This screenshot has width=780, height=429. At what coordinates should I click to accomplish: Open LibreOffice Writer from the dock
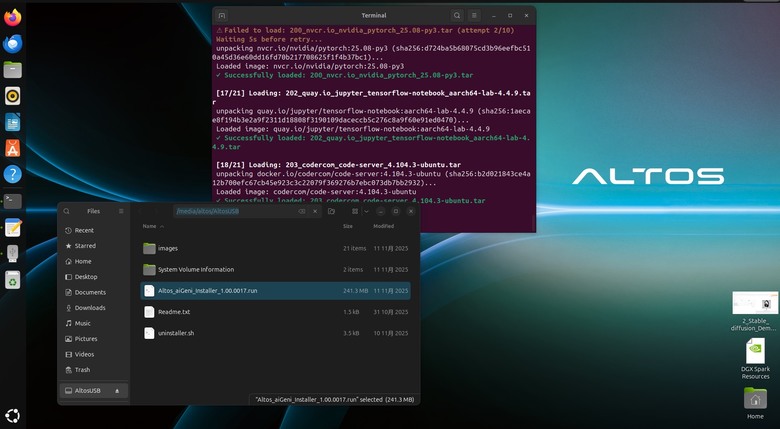(x=12, y=122)
